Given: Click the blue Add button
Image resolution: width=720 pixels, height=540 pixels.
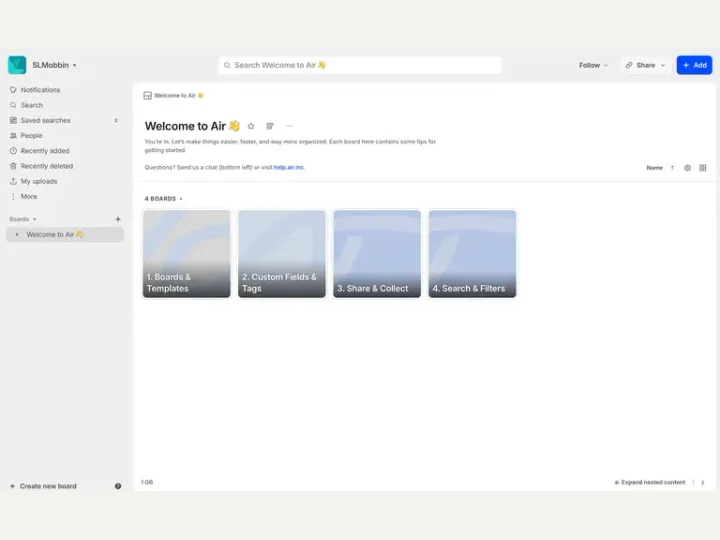Looking at the screenshot, I should [694, 65].
